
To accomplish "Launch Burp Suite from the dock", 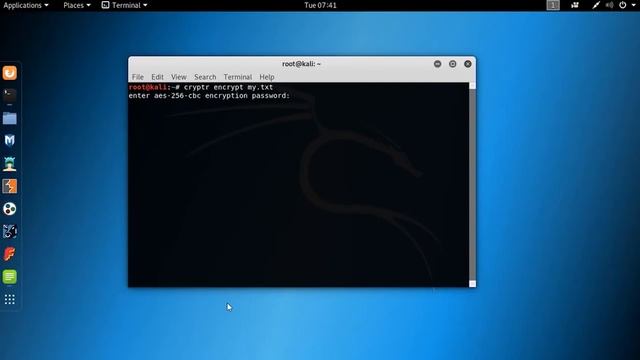I will pos(9,186).
